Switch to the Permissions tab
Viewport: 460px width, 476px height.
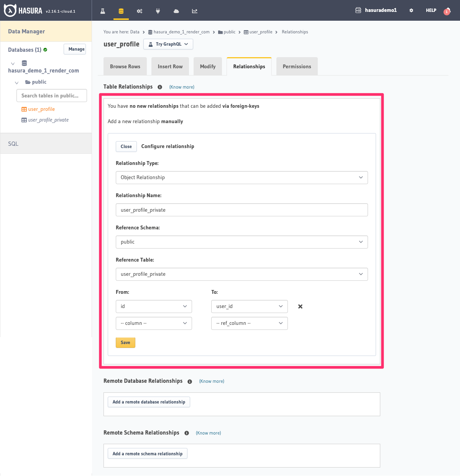[x=297, y=66]
